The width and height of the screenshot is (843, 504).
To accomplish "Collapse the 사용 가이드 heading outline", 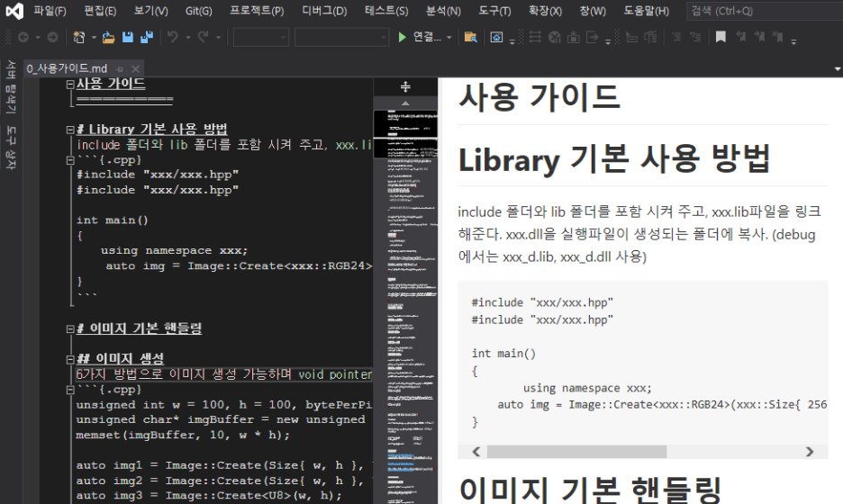I will click(x=70, y=85).
